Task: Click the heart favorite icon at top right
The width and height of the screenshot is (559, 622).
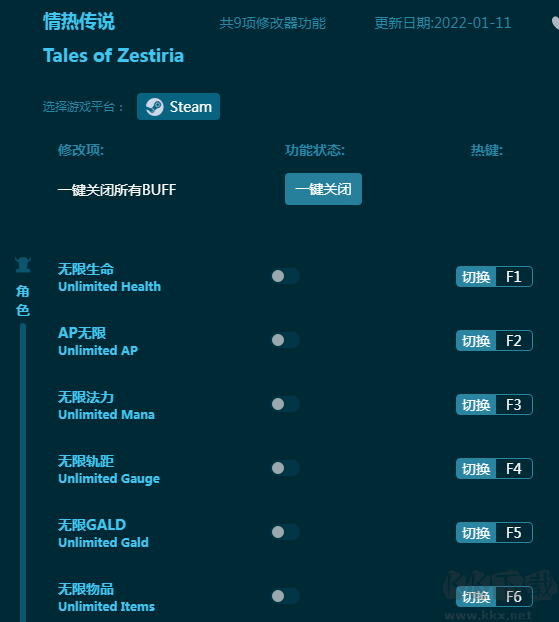Action: 555,23
